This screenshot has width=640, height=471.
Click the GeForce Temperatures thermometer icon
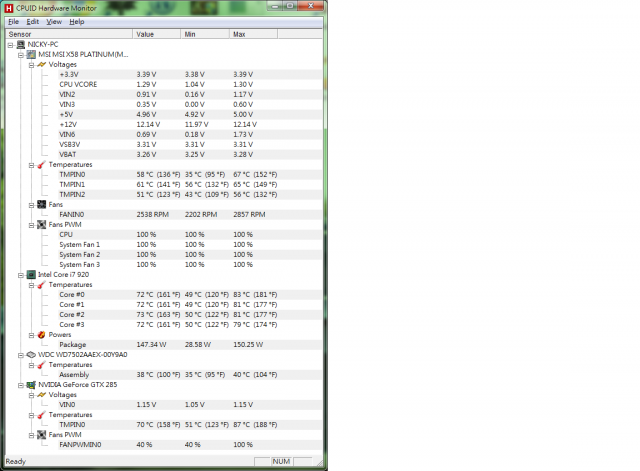click(x=41, y=415)
